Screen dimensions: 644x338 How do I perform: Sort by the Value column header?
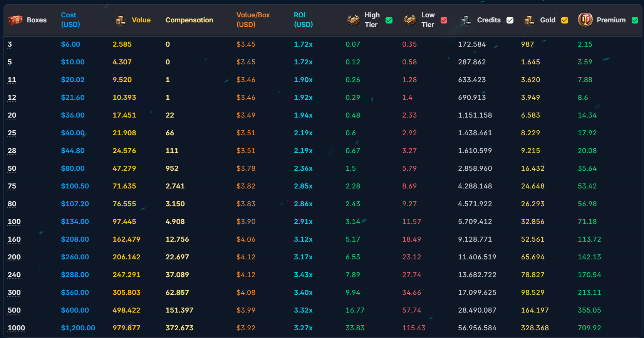point(141,20)
